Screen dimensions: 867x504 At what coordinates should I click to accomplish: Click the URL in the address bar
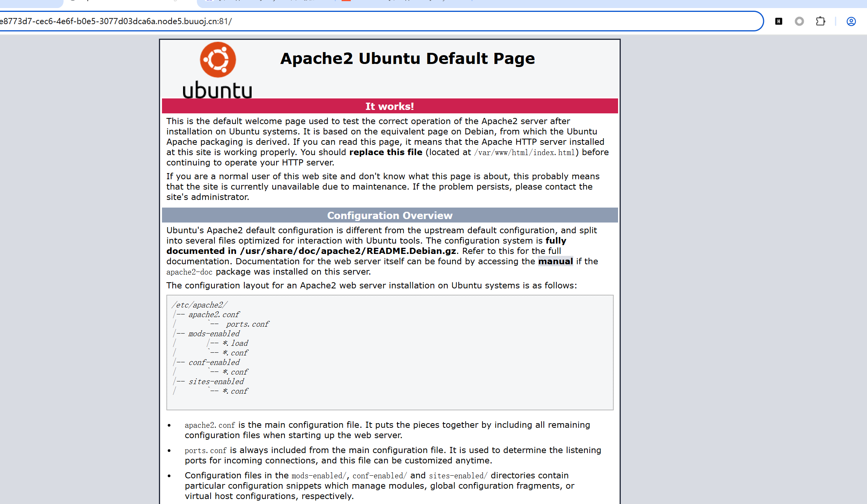[115, 21]
